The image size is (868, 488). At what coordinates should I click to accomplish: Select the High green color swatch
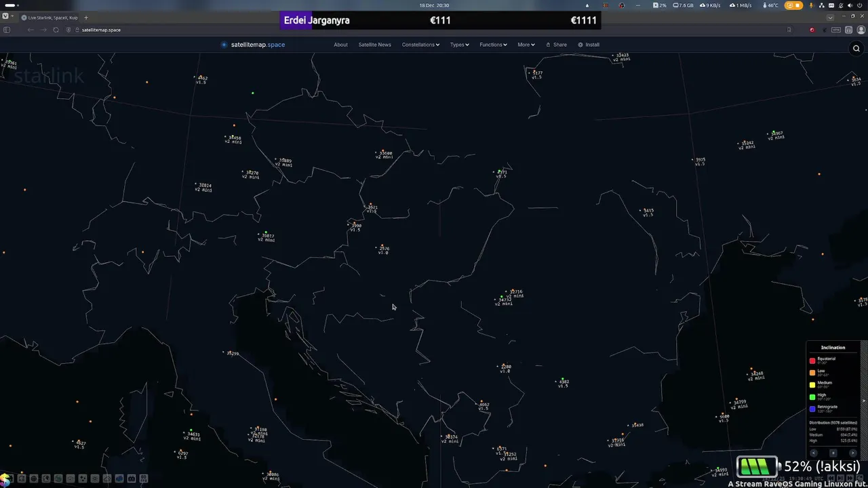click(x=812, y=397)
